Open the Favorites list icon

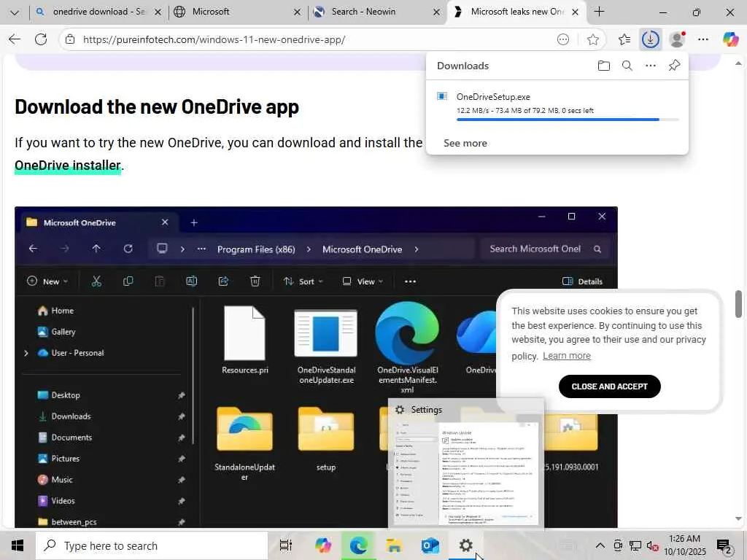pos(624,39)
